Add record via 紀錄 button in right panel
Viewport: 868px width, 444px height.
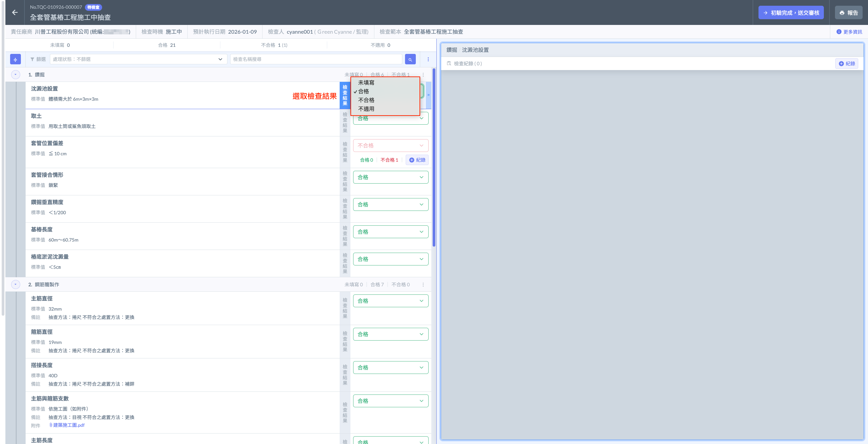[846, 64]
